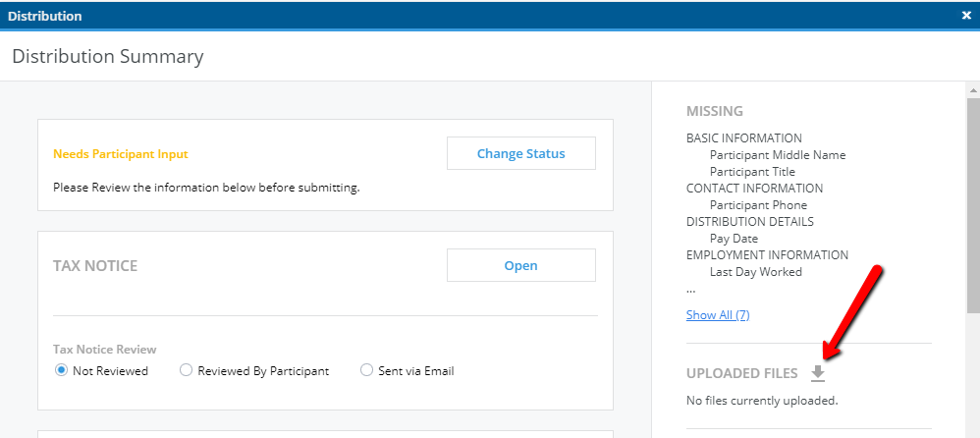Screen dimensions: 980x438
Task: Click the ellipsis under Last Day Worked
Action: click(x=690, y=291)
